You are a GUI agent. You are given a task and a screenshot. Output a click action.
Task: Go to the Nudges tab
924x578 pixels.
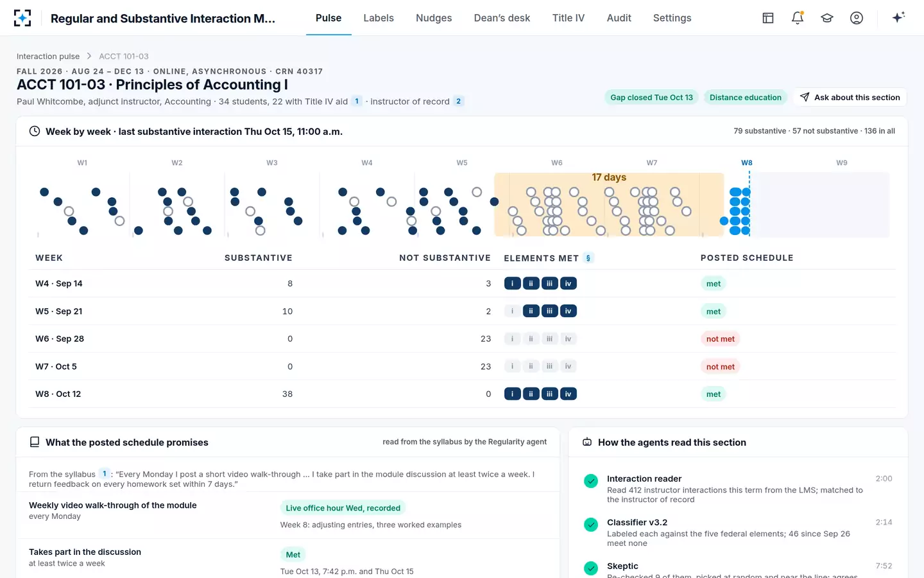[x=434, y=18]
